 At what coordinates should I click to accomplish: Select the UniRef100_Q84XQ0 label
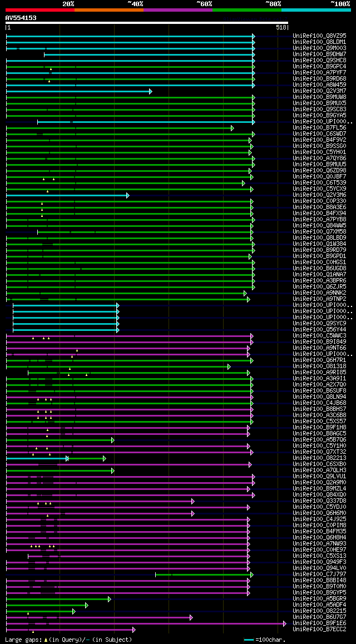point(319,495)
